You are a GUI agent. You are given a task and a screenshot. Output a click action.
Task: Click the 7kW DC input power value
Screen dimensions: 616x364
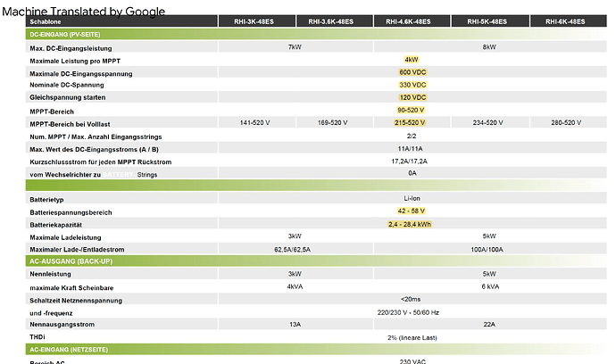(295, 47)
